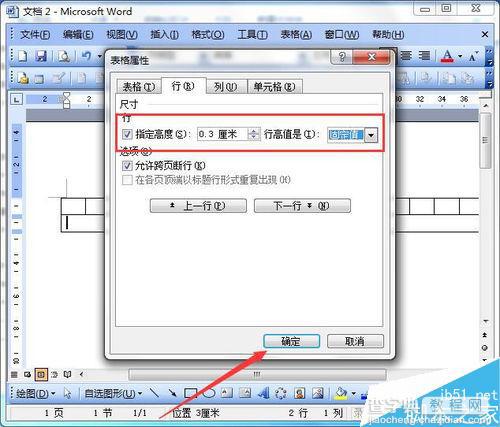This screenshot has height=427, width=500.
Task: Select the Select Objects pointer tool
Action: tap(68, 394)
